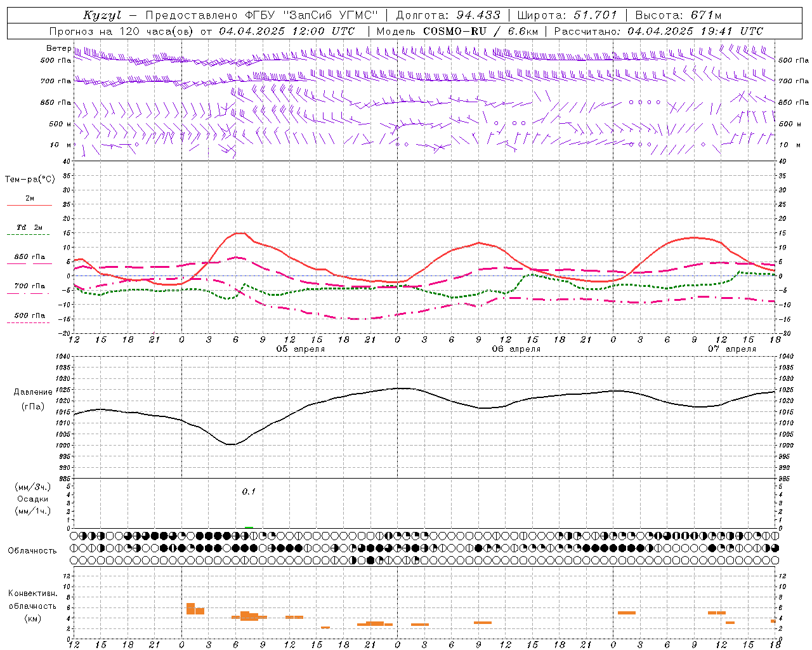Click the "Td 2м" dew point legend entry
The height and width of the screenshot is (650, 812).
30,227
